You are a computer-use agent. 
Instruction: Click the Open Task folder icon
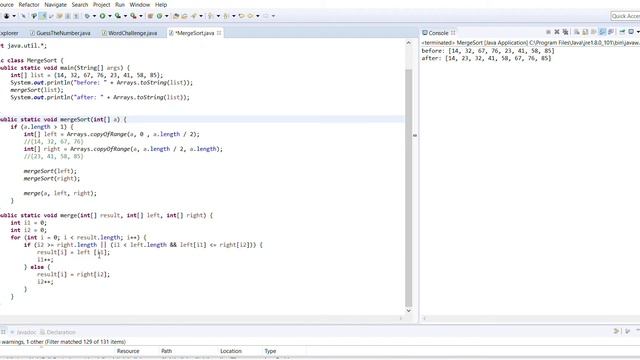click(x=184, y=16)
